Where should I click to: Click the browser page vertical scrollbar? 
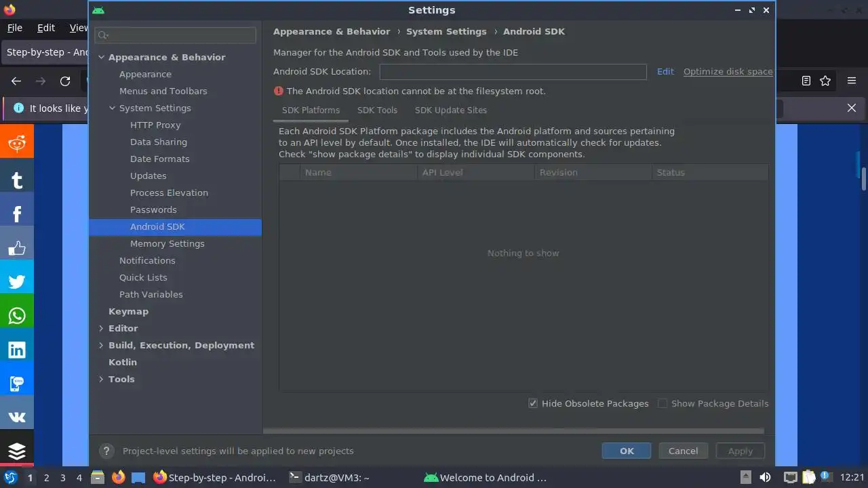click(864, 178)
